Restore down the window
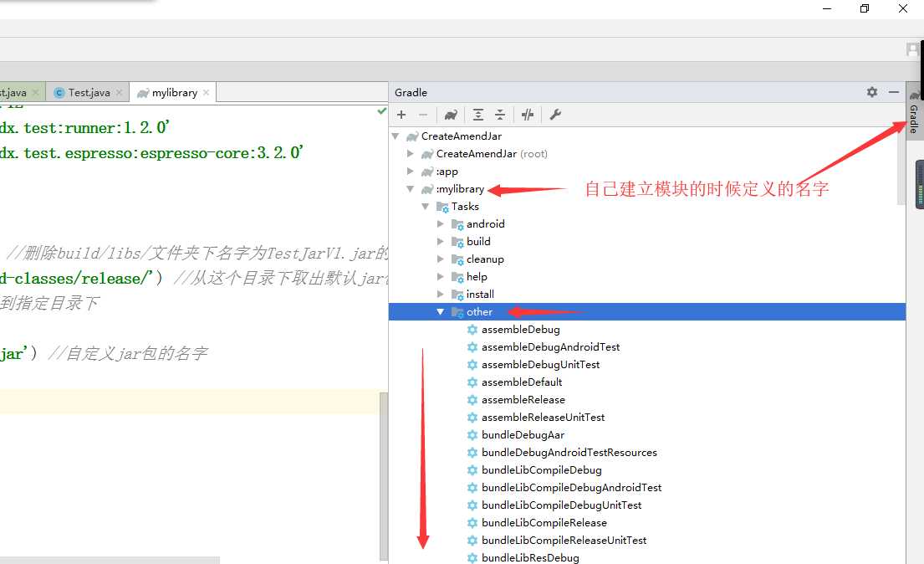The height and width of the screenshot is (564, 924). point(865,8)
